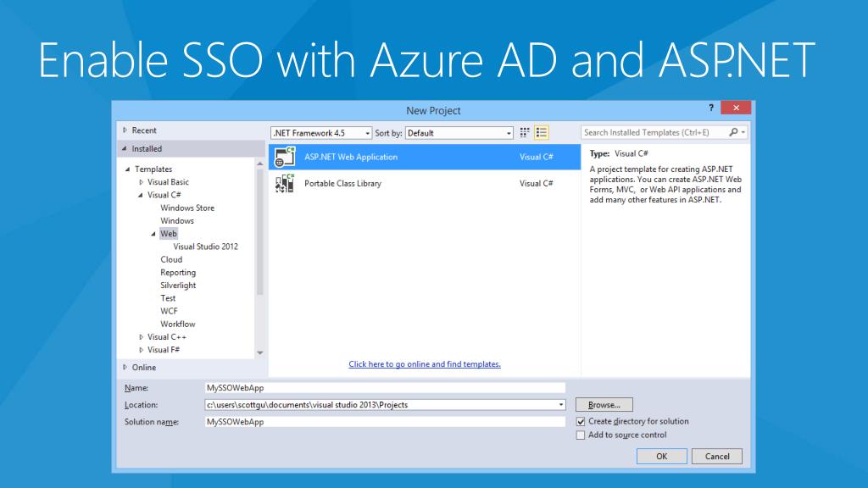Expand the Online section

[125, 367]
